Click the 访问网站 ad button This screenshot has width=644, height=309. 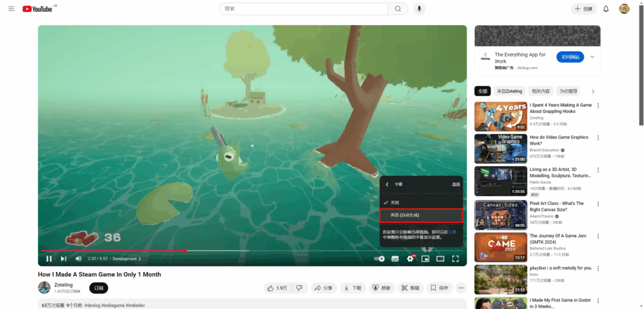[x=570, y=57]
